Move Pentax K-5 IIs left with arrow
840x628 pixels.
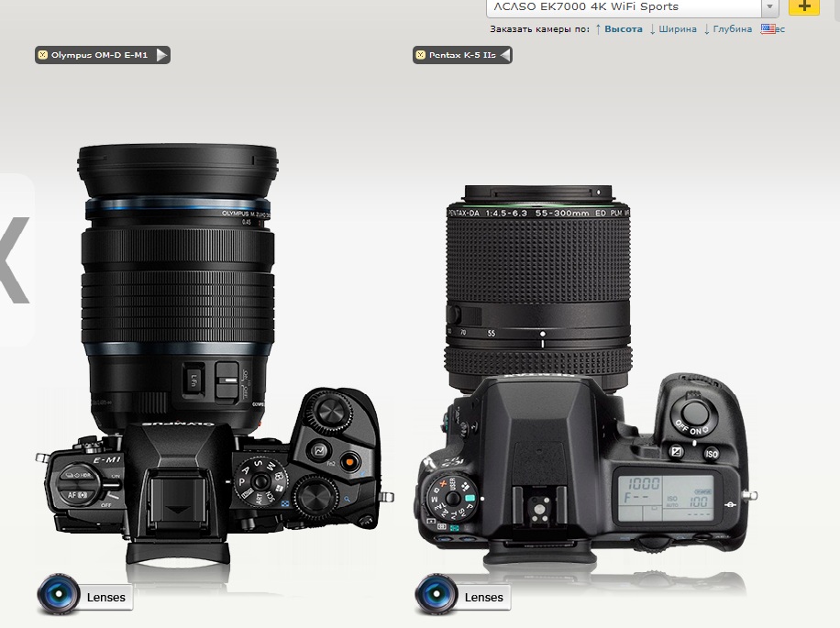pos(505,55)
